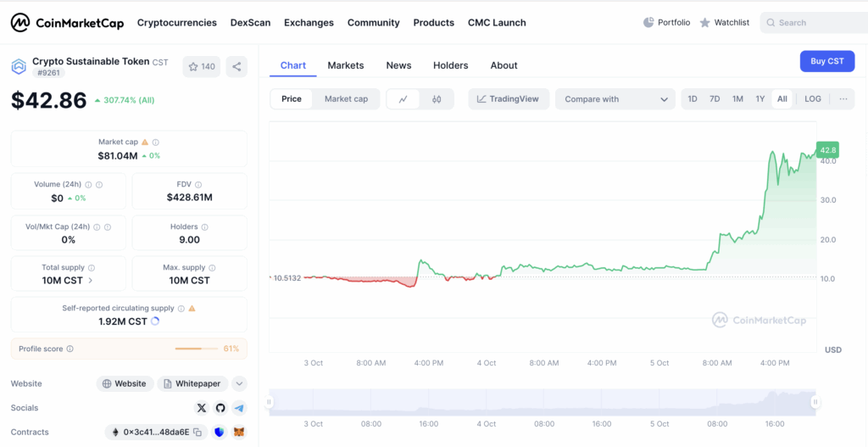This screenshot has height=447, width=868.
Task: Open the Whitepaper link
Action: [x=192, y=383]
